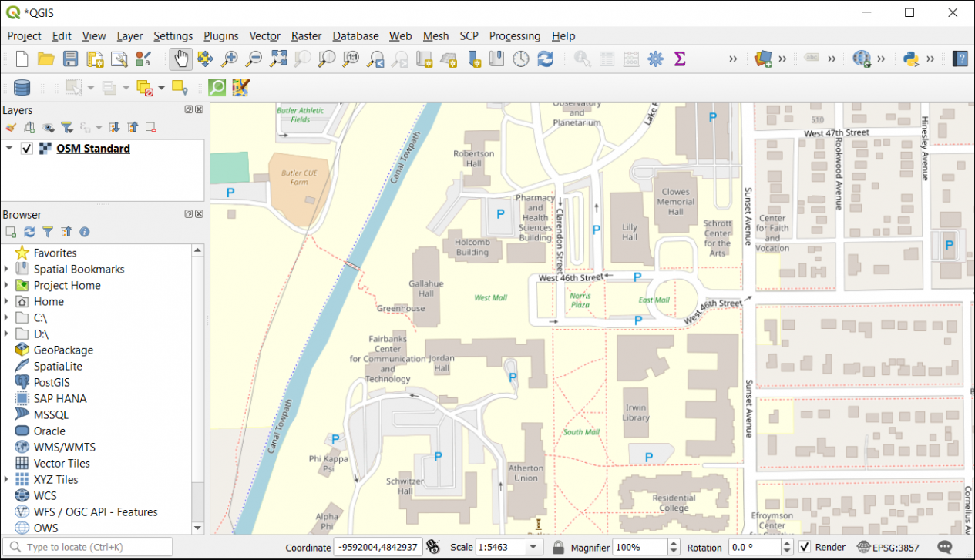Click the Coordinate input field
Image resolution: width=975 pixels, height=560 pixels.
point(378,547)
